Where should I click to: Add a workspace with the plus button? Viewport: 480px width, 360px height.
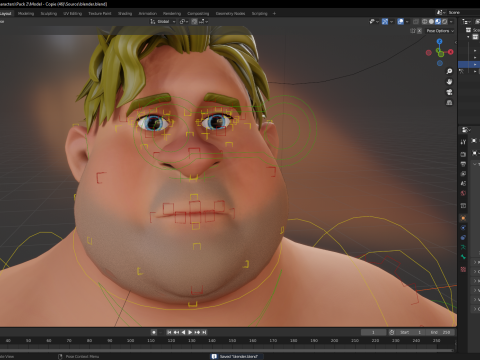click(274, 13)
